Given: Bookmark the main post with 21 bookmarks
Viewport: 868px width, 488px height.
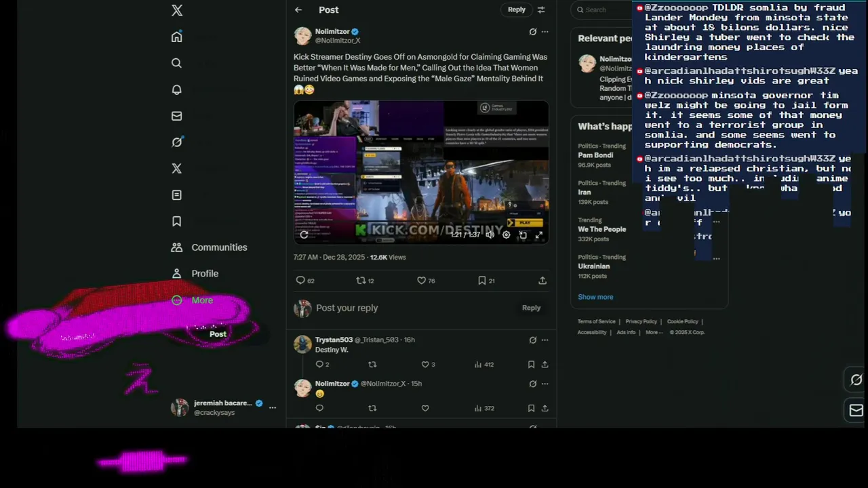Looking at the screenshot, I should pyautogui.click(x=481, y=281).
